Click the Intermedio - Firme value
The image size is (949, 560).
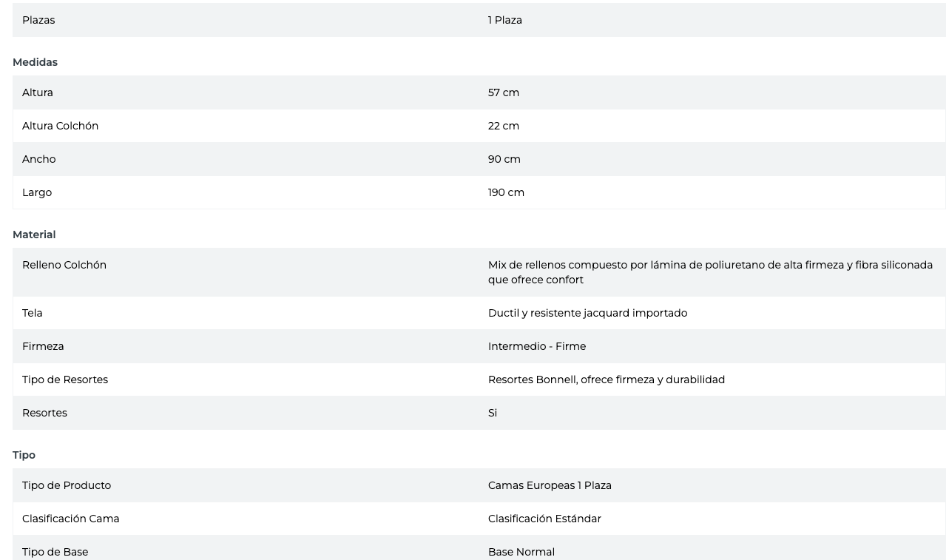(536, 346)
